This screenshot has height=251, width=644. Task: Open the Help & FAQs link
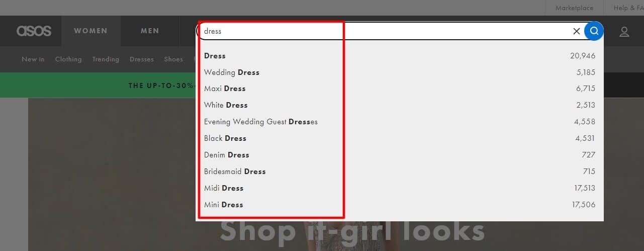(628, 8)
